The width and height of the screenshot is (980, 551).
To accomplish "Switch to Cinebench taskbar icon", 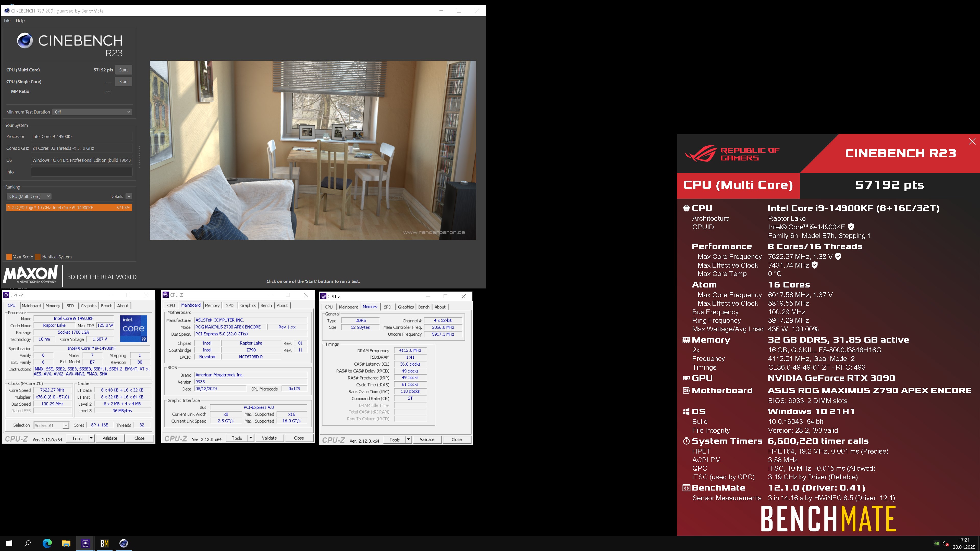I will (124, 543).
